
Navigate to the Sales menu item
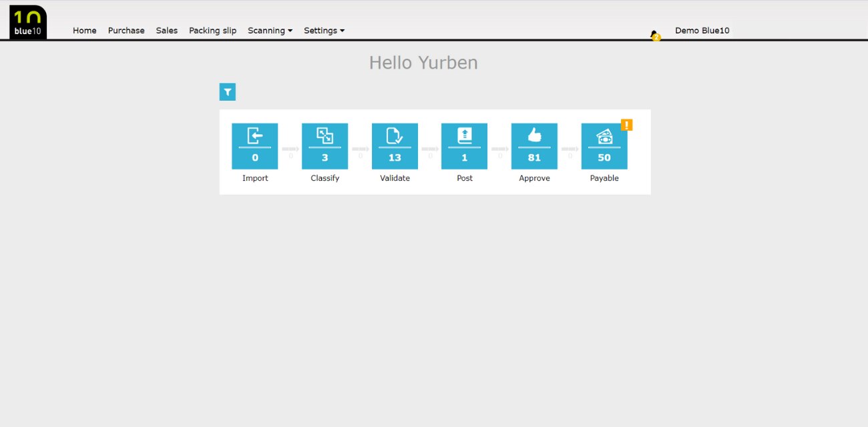pos(167,31)
